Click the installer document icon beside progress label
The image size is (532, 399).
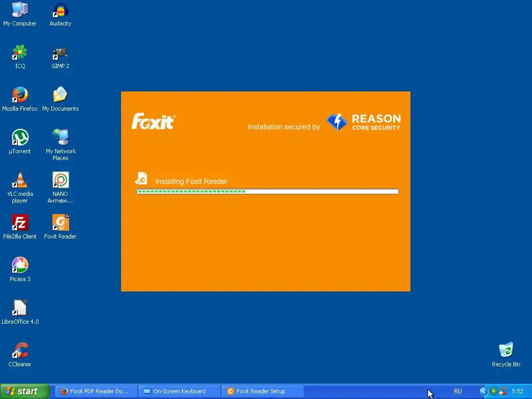pyautogui.click(x=141, y=179)
